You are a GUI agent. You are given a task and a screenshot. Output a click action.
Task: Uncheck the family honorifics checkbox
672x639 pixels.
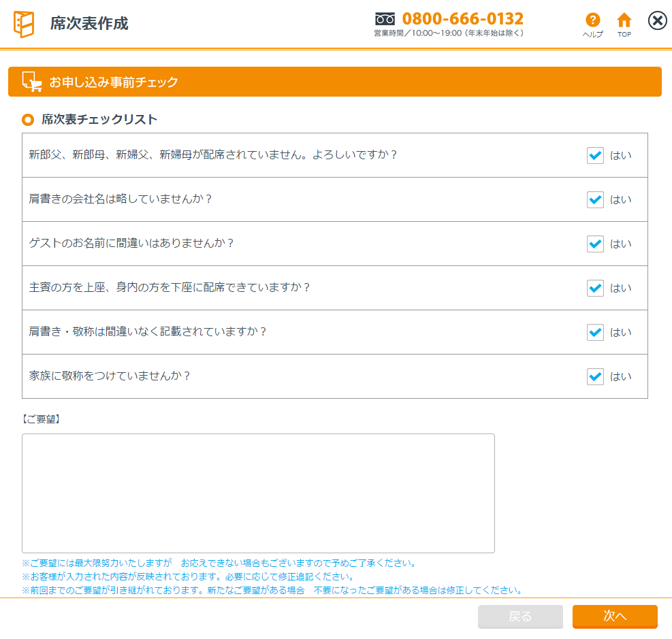(595, 376)
